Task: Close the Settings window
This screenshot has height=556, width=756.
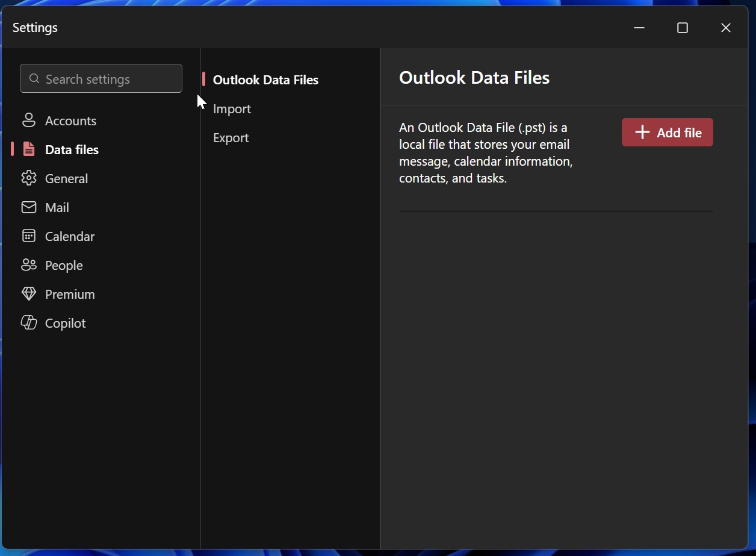Action: (x=726, y=28)
